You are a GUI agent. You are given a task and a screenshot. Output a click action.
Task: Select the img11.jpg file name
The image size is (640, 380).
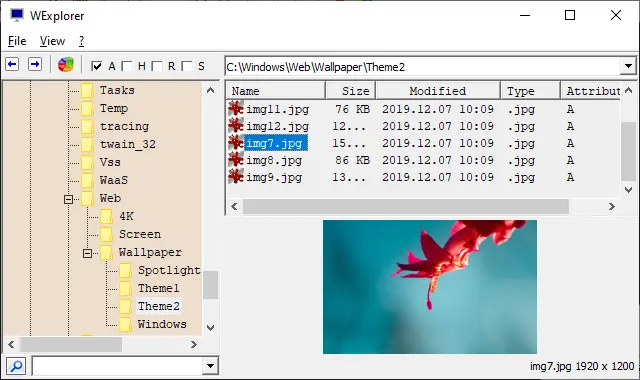pos(278,109)
